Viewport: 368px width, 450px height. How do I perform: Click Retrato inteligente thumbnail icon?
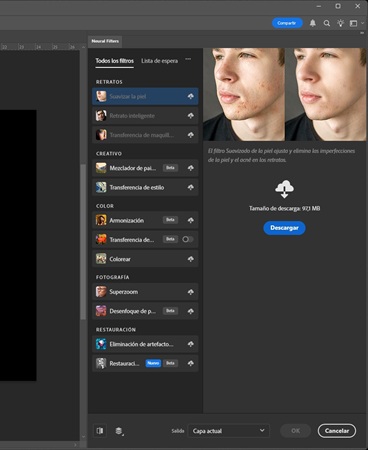101,116
